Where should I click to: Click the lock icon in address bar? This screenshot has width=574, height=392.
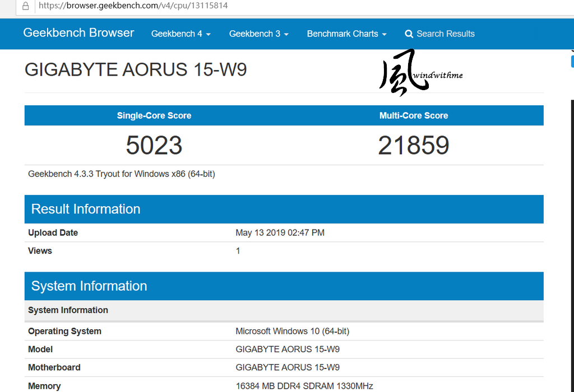[25, 6]
